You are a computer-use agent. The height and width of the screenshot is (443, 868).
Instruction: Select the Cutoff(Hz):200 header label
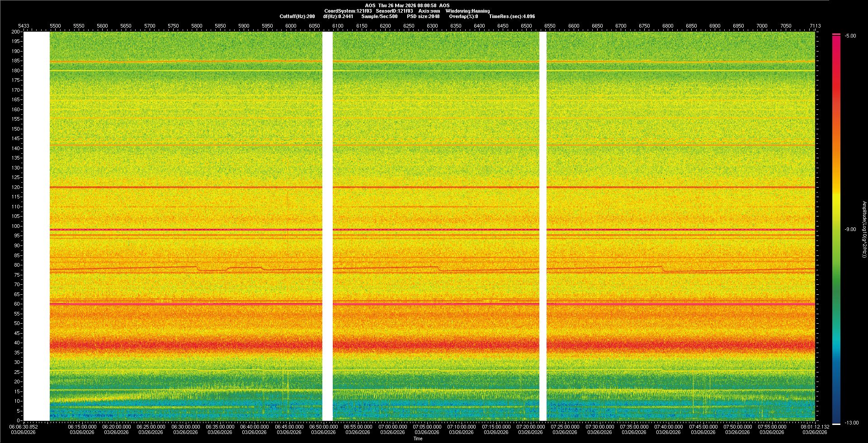point(297,16)
